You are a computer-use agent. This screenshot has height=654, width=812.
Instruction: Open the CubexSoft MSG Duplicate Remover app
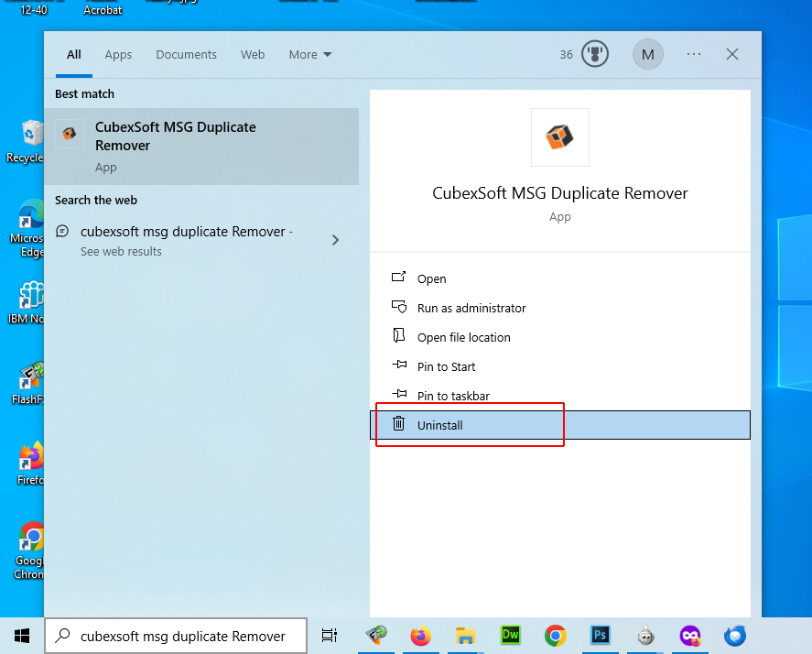560,278
